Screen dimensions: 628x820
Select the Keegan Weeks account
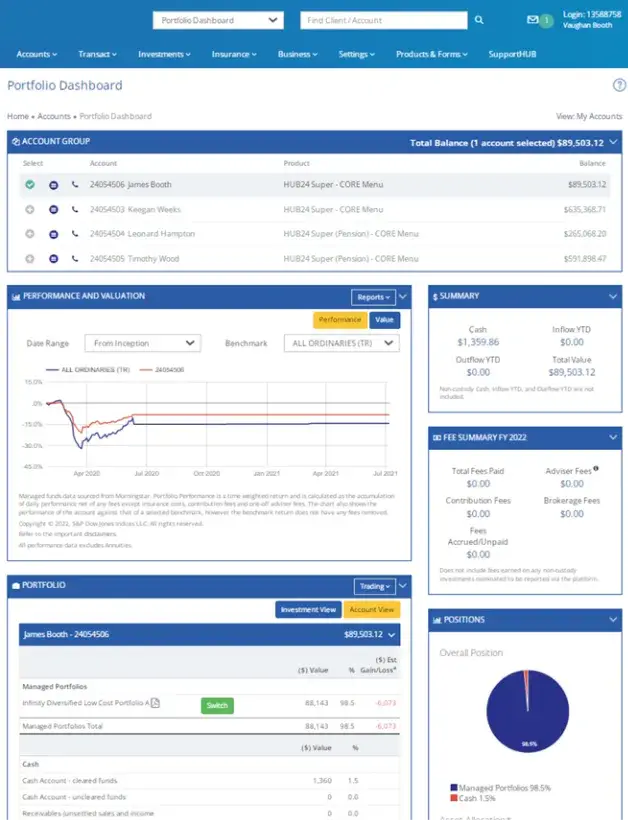[x=30, y=209]
